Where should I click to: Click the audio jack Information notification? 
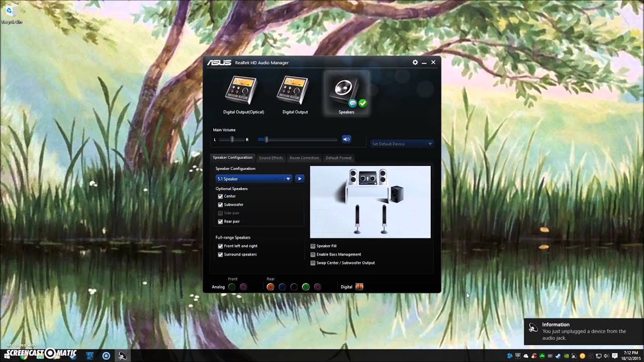coord(584,331)
